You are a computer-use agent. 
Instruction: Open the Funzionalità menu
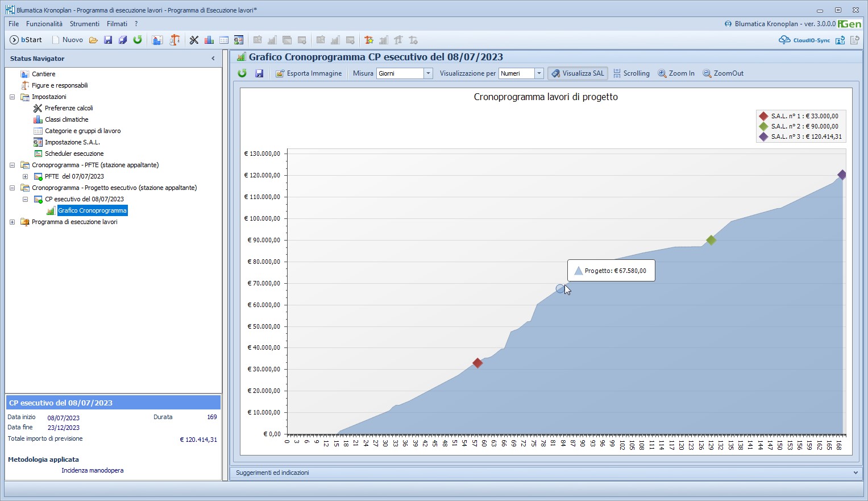(44, 24)
